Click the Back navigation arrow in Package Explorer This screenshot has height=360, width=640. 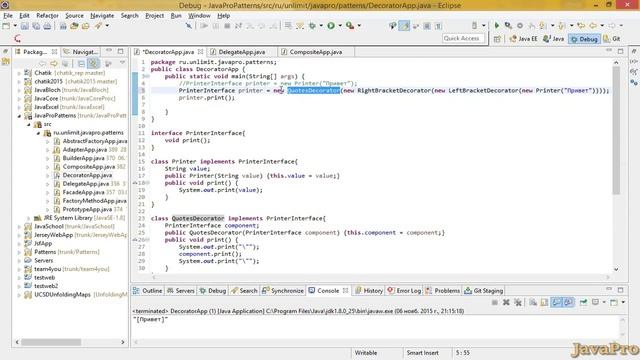click(x=42, y=64)
